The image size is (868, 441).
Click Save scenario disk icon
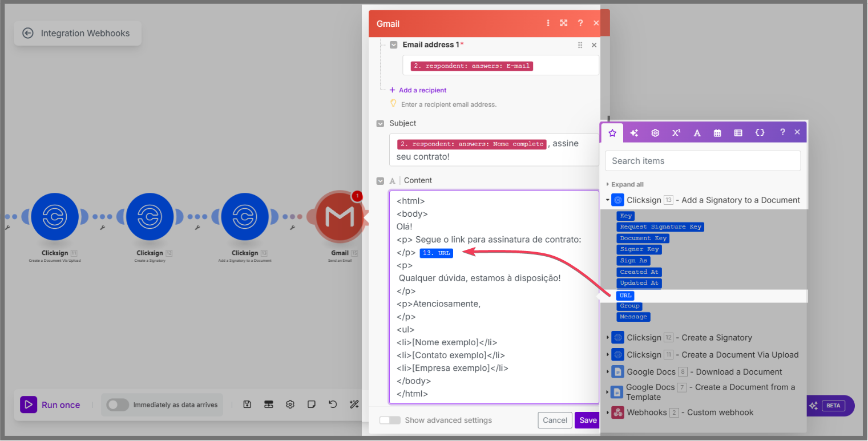[x=247, y=404]
